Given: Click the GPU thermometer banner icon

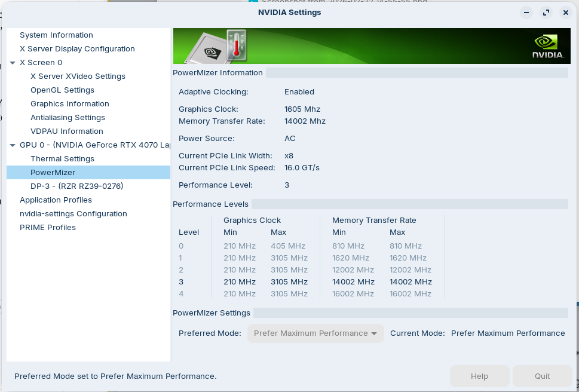Looking at the screenshot, I should coord(215,47).
